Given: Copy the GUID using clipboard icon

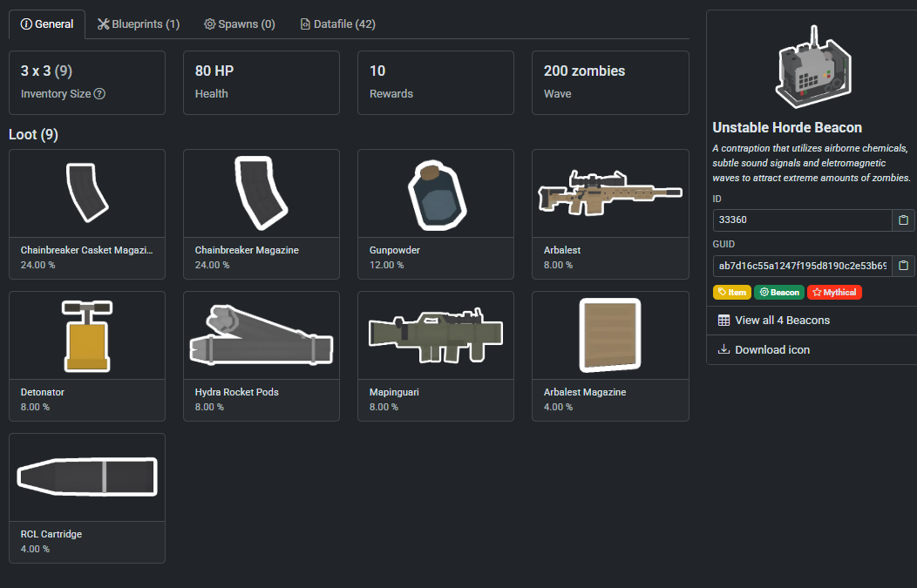Looking at the screenshot, I should [903, 266].
